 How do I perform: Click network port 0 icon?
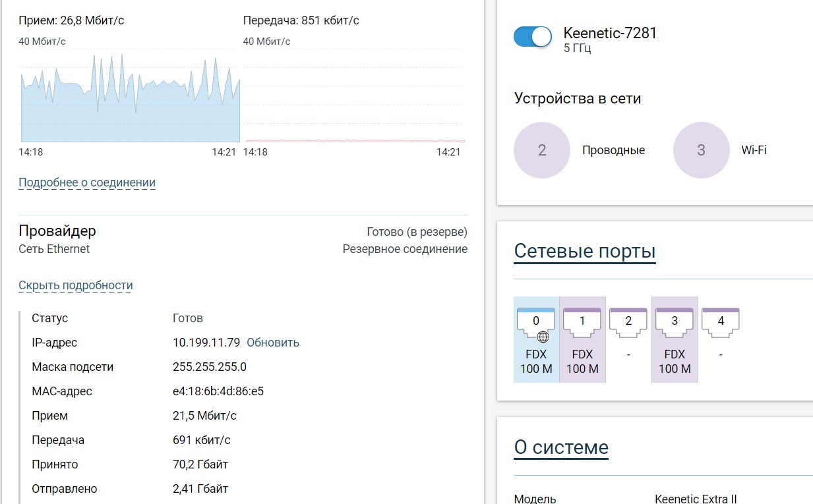click(x=536, y=321)
